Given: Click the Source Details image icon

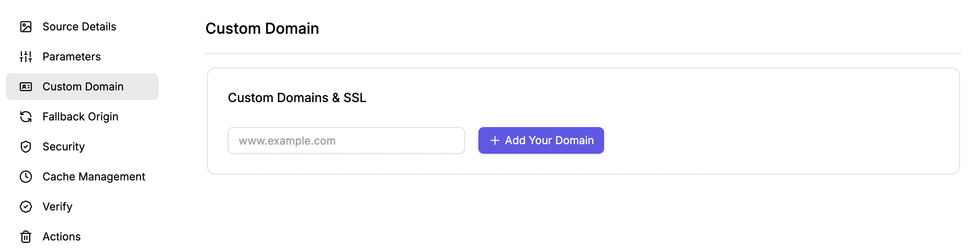Looking at the screenshot, I should (x=26, y=27).
